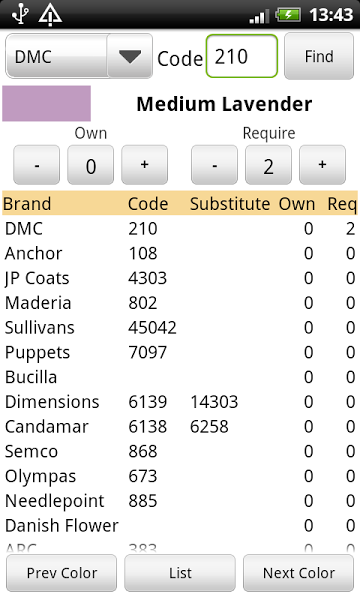This screenshot has width=360, height=600.
Task: Tap the Require quantity value 2
Action: tap(269, 165)
